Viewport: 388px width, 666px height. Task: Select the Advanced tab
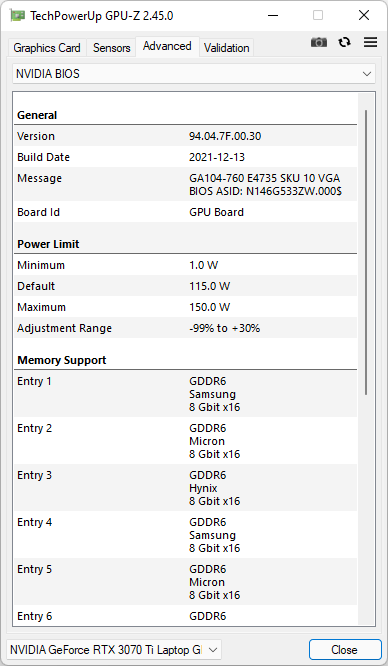point(167,46)
